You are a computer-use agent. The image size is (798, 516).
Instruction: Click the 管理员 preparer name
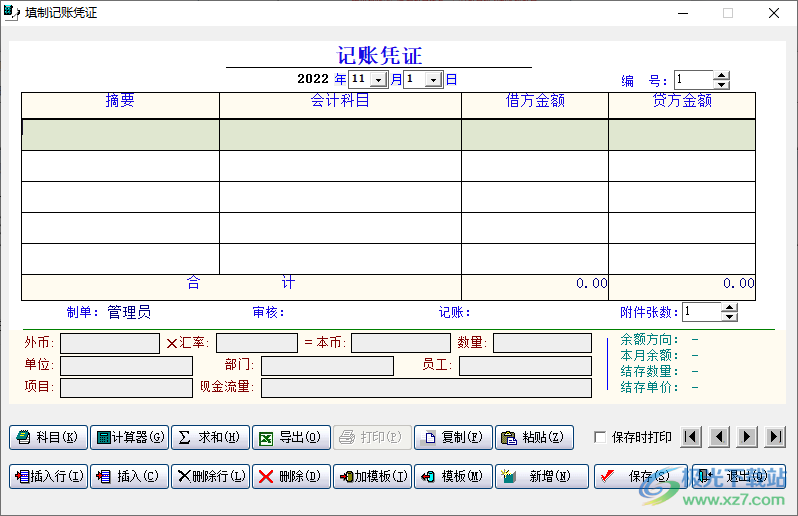pyautogui.click(x=129, y=312)
